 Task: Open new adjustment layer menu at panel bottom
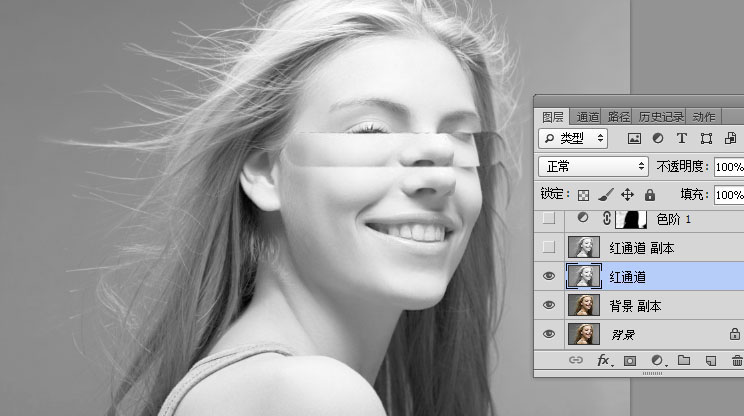658,360
